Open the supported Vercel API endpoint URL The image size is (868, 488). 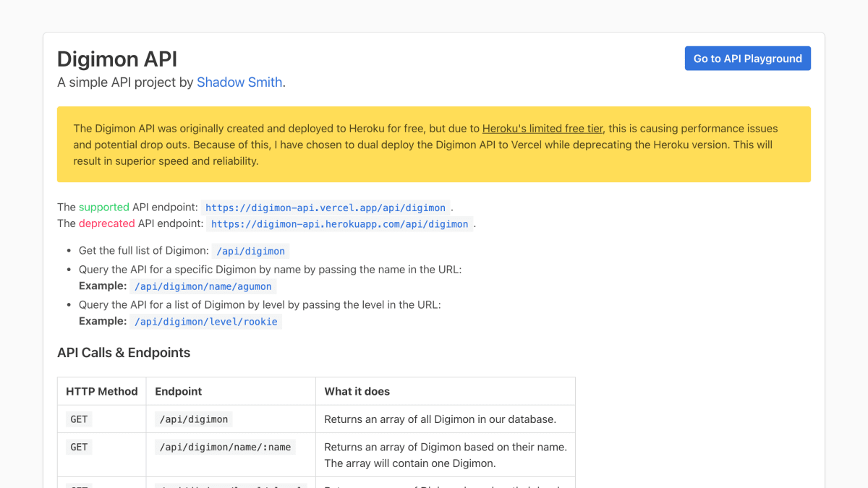[325, 207]
